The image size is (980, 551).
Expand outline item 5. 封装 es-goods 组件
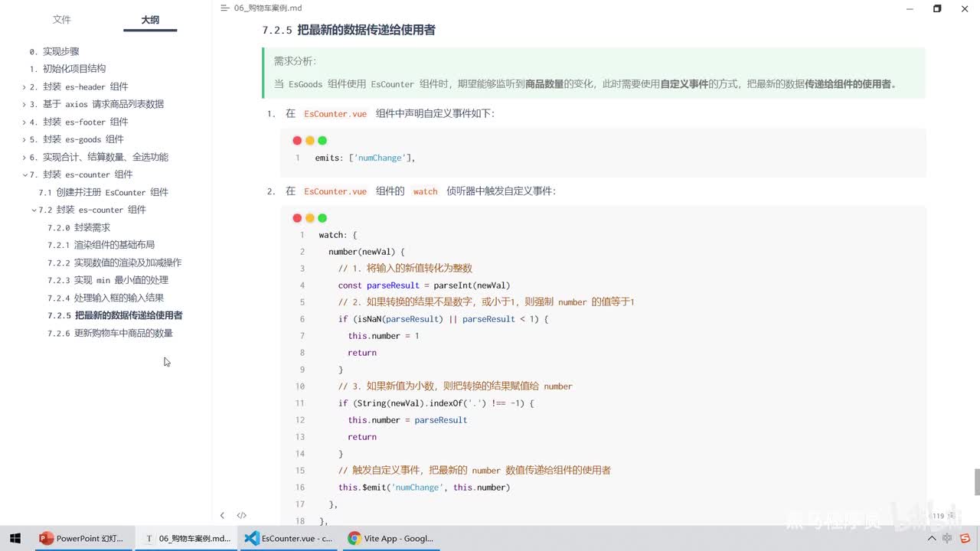click(24, 140)
